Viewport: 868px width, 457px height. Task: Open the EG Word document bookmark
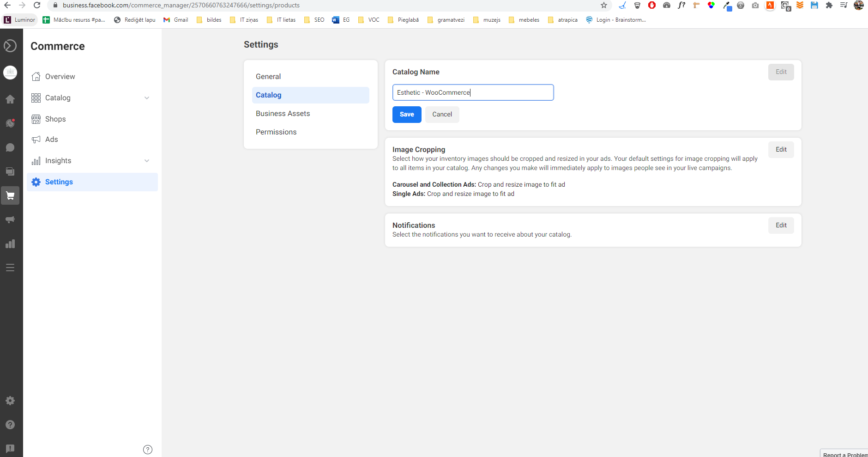point(341,20)
